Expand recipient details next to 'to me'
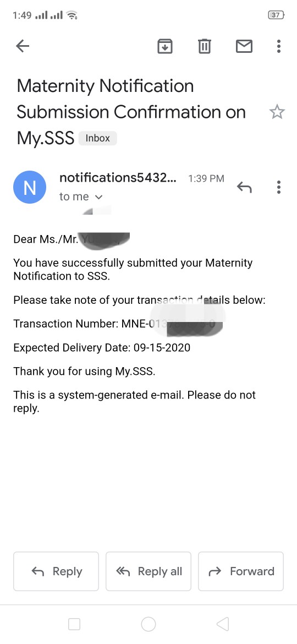 point(98,197)
